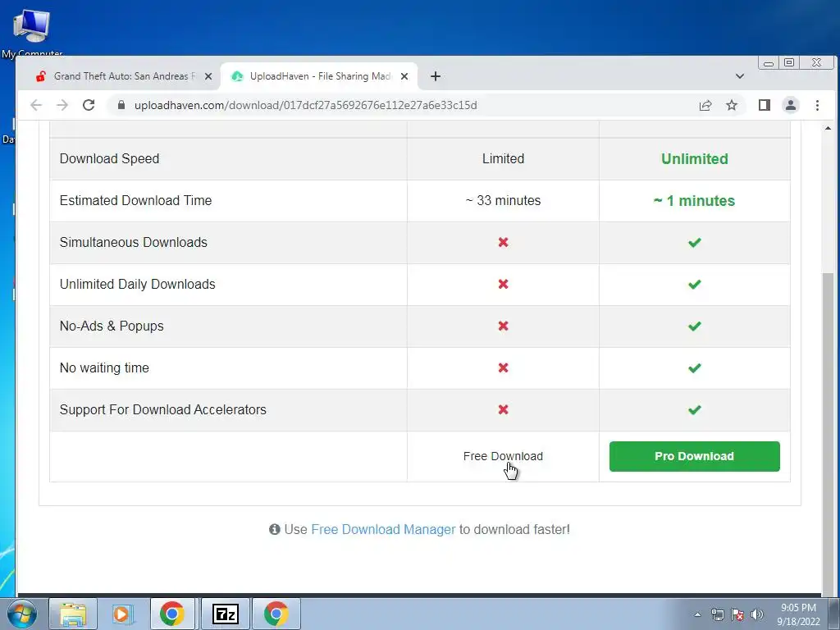The width and height of the screenshot is (840, 630).
Task: Click the 'Download Speed' row label
Action: click(x=109, y=158)
